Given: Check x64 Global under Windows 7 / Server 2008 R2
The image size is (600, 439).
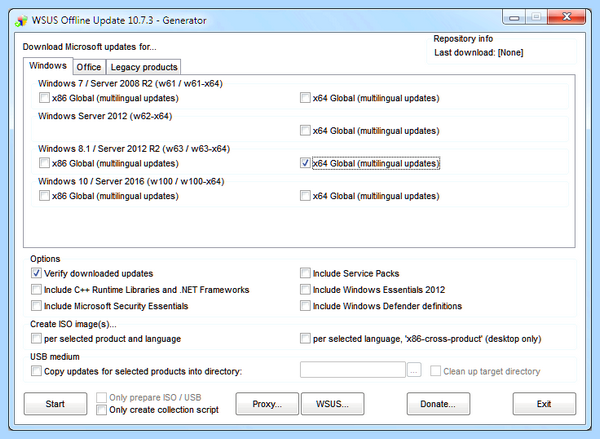Looking at the screenshot, I should point(305,98).
